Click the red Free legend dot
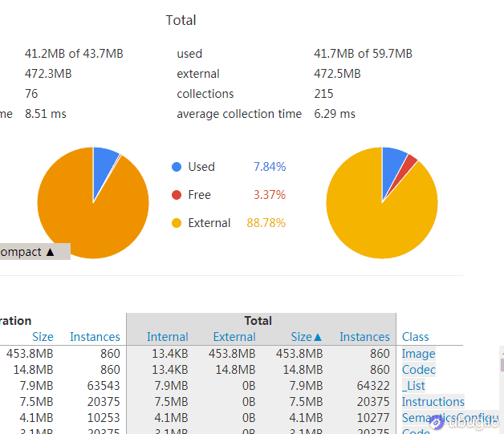The image size is (504, 434). point(177,195)
